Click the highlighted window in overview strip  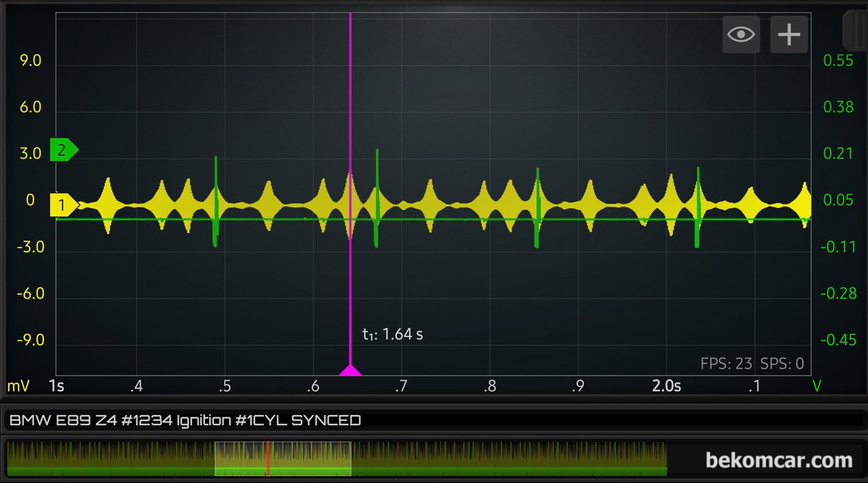click(x=283, y=458)
